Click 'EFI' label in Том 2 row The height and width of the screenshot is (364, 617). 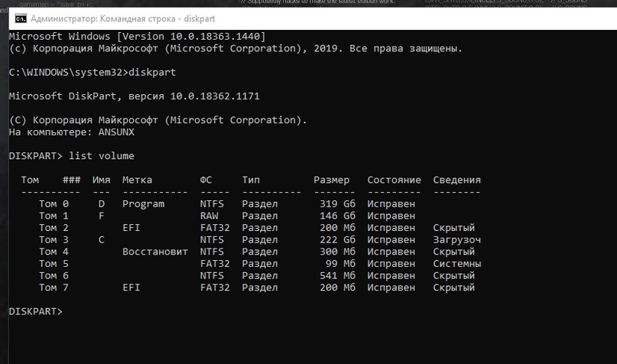[132, 227]
